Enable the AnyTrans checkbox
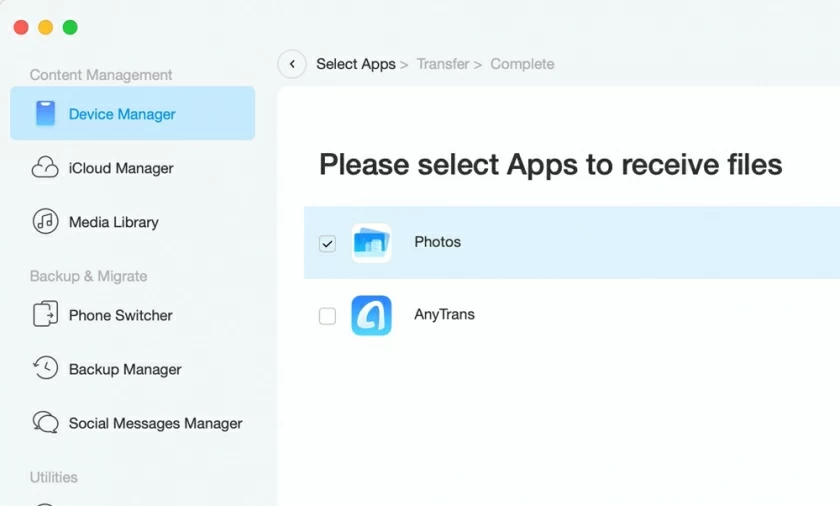Viewport: 840px width, 506px height. point(327,316)
